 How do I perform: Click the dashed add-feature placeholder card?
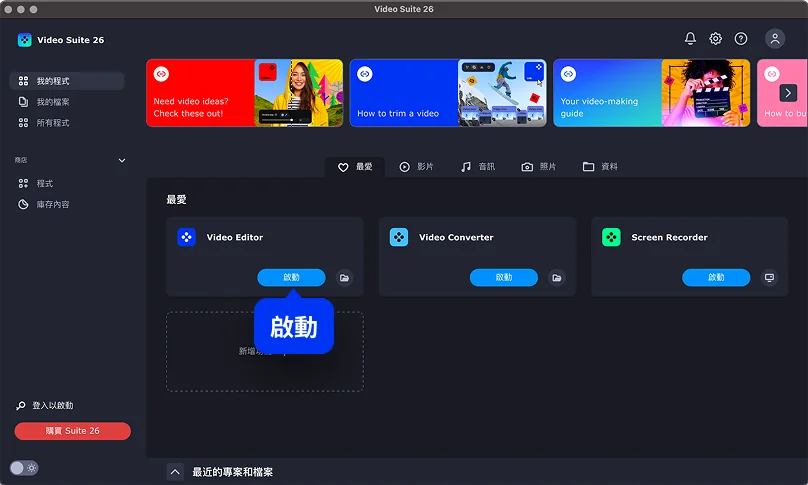tap(265, 352)
